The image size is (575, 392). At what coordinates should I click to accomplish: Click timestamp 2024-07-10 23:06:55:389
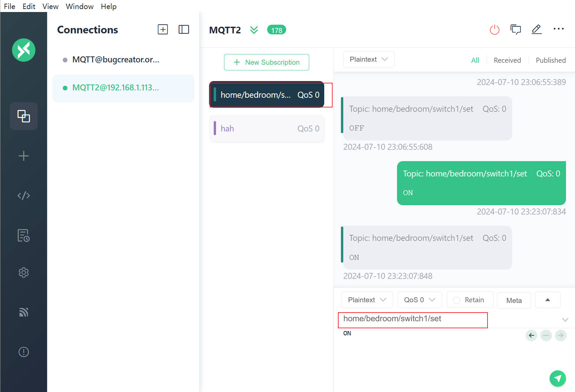coord(521,82)
